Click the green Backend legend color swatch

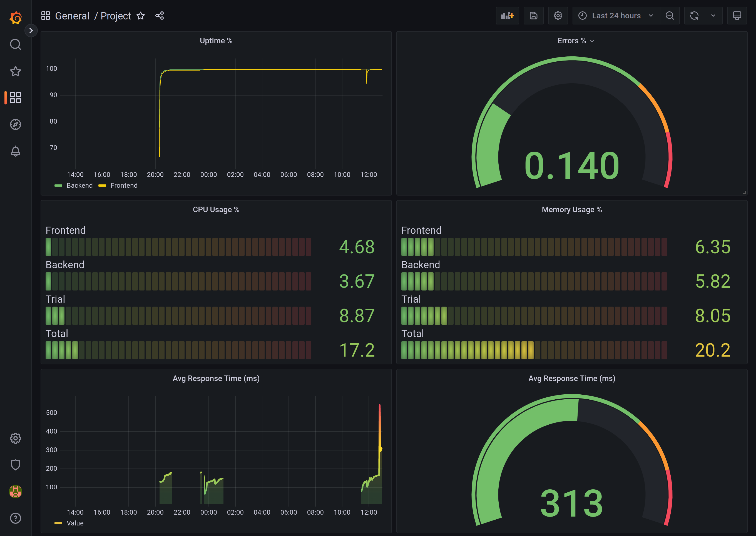pos(58,186)
